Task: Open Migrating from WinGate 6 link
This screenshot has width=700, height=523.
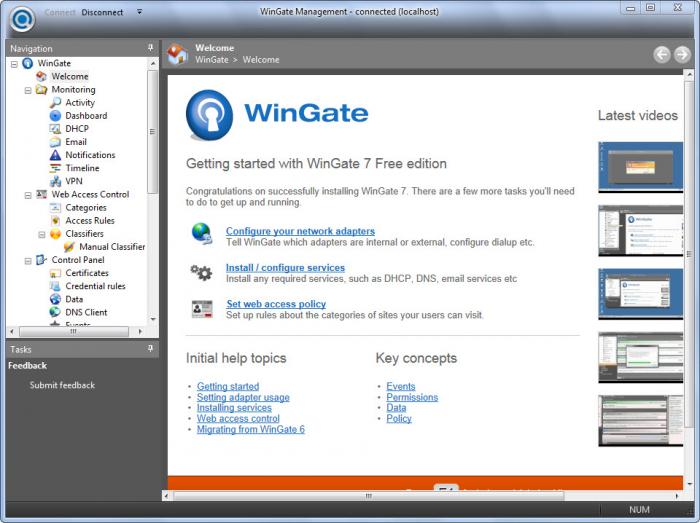Action: [250, 429]
